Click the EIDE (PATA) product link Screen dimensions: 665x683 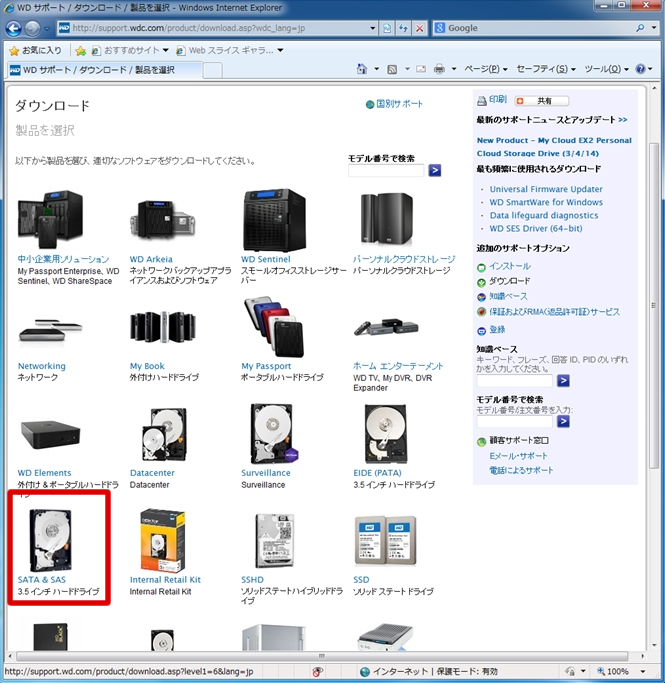pos(378,473)
